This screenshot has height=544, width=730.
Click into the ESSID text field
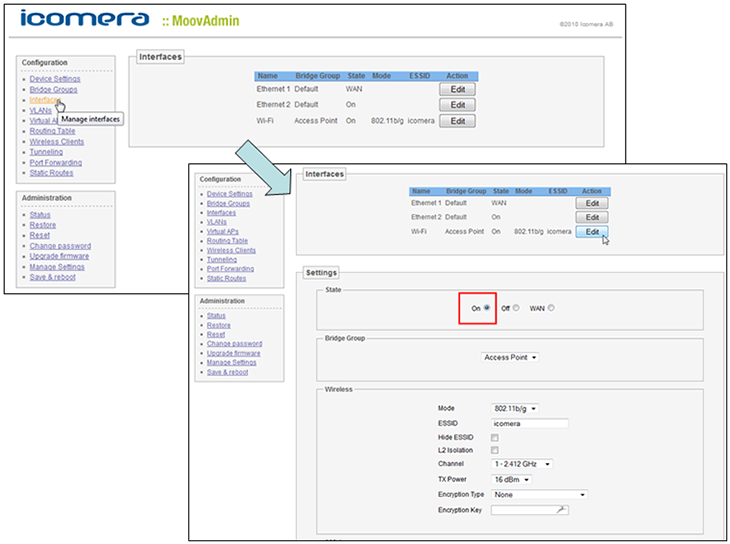tap(530, 424)
